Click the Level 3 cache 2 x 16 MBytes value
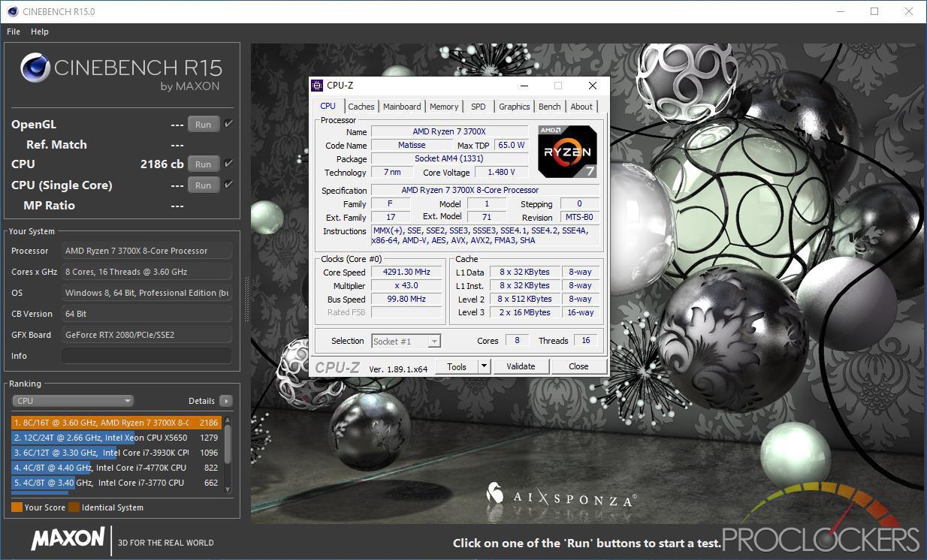This screenshot has width=927, height=560. point(525,313)
